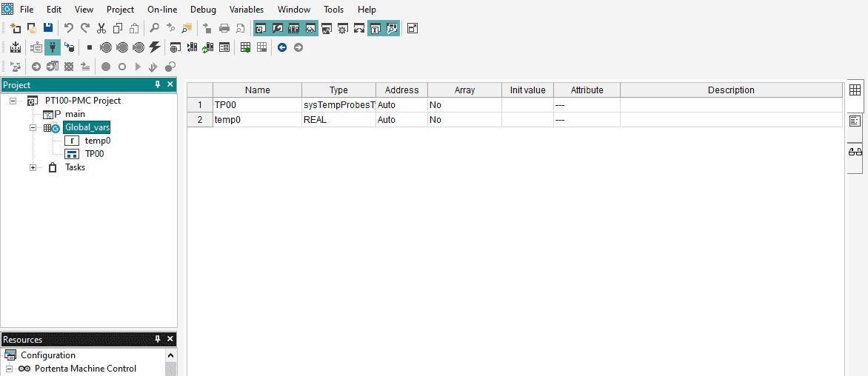Click the Undo arrow in toolbar

click(68, 28)
